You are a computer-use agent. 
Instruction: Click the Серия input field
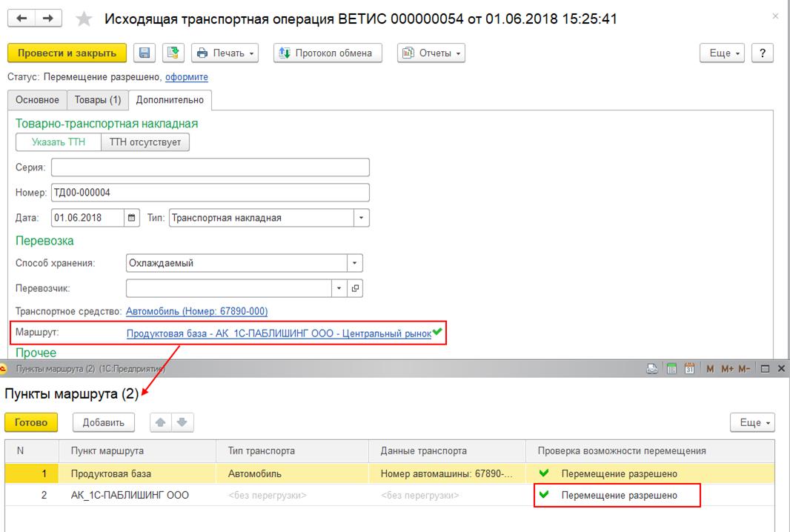(210, 167)
